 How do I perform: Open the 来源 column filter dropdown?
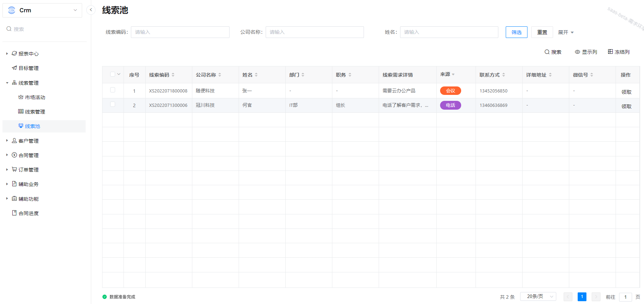[x=453, y=75]
